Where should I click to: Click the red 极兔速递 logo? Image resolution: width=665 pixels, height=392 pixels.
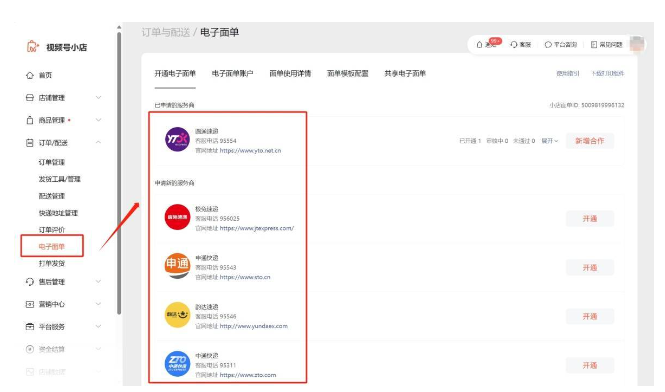177,217
